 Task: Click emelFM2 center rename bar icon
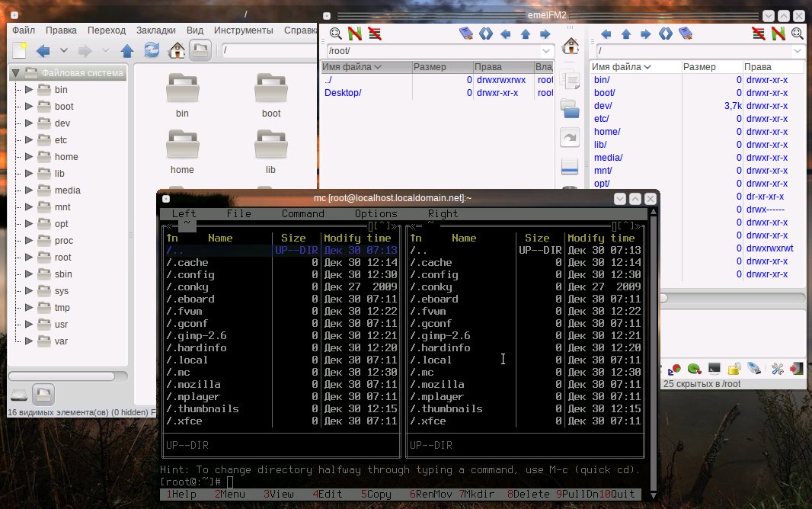571,167
